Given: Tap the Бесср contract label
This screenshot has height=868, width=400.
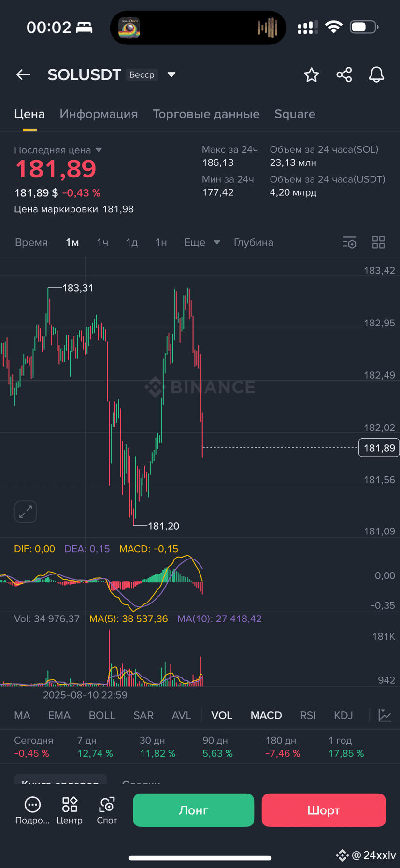Looking at the screenshot, I should (142, 74).
